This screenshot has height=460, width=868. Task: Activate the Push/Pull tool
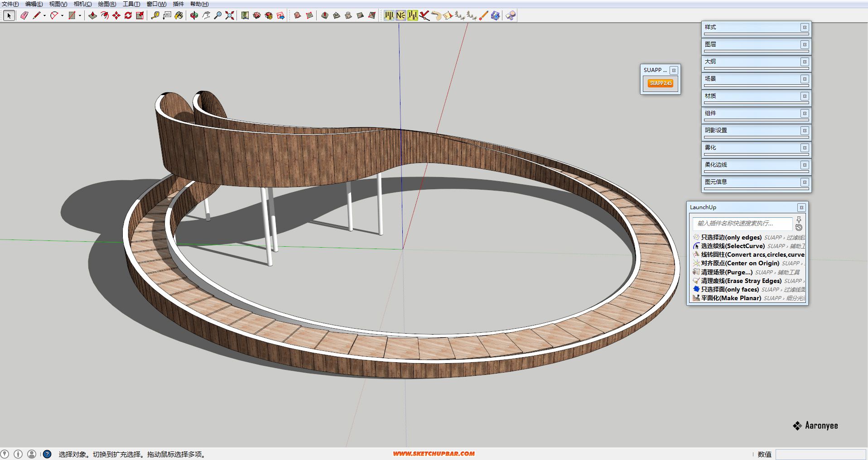92,15
